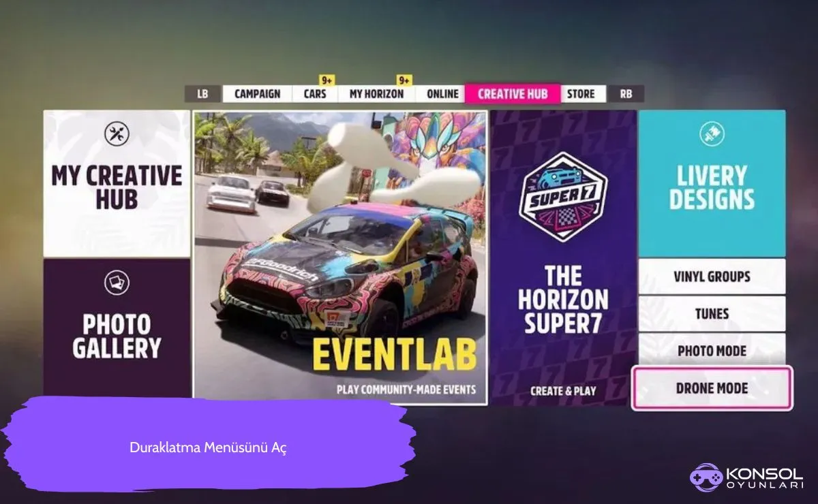818x504 pixels.
Task: Open the Store tab
Action: click(581, 94)
